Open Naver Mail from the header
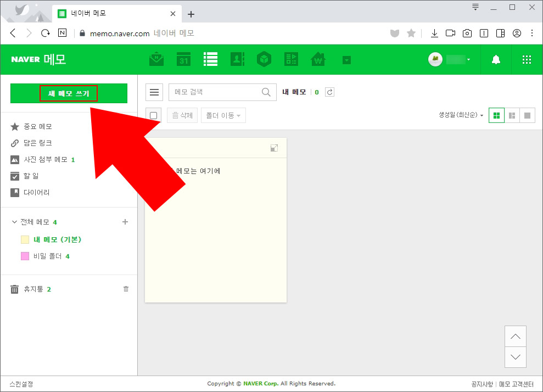This screenshot has width=543, height=392. [x=156, y=59]
